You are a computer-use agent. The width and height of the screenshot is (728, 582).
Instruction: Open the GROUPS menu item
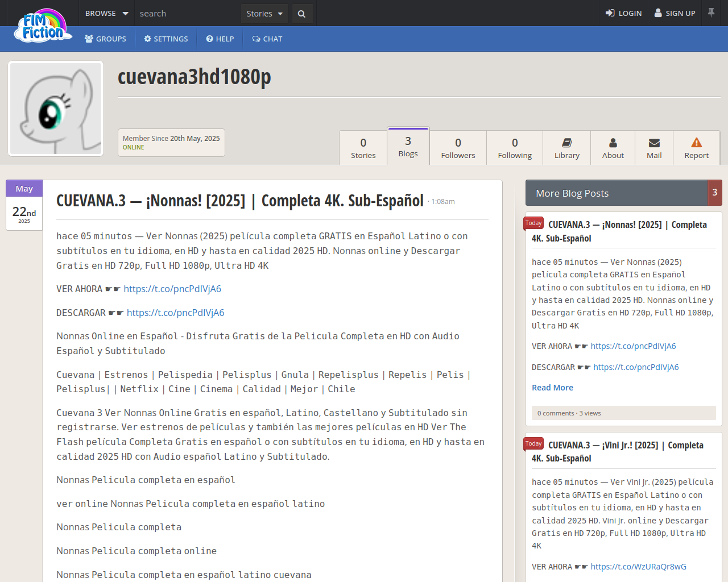(x=105, y=39)
